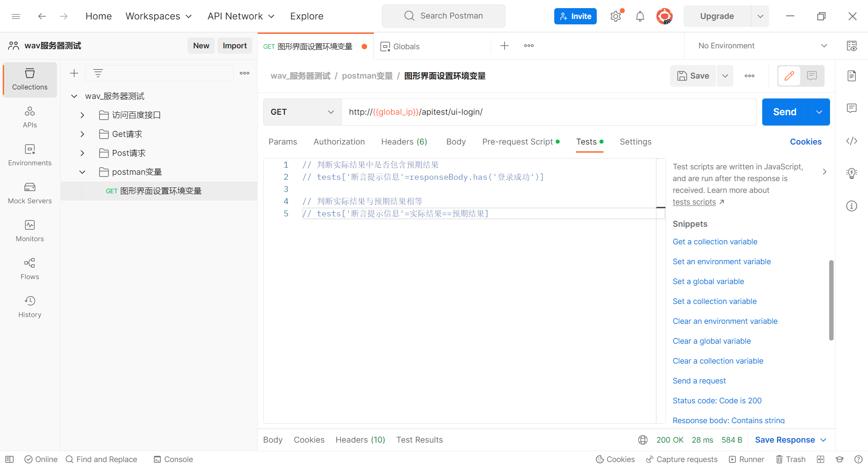Switch to the Headers (6) tab

pos(404,142)
